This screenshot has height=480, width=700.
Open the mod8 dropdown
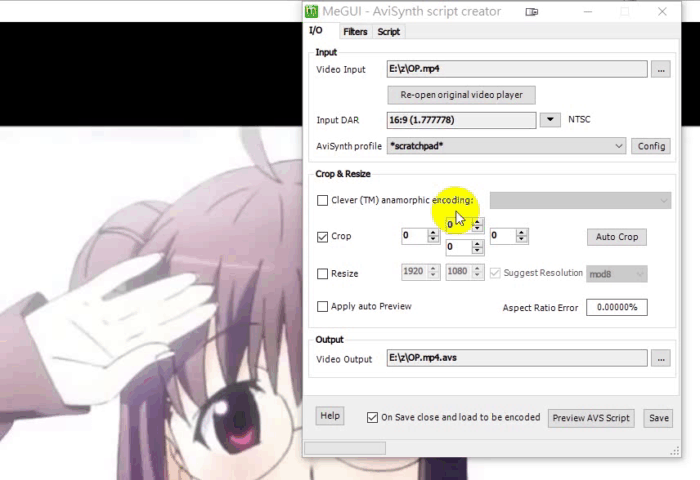coord(617,274)
